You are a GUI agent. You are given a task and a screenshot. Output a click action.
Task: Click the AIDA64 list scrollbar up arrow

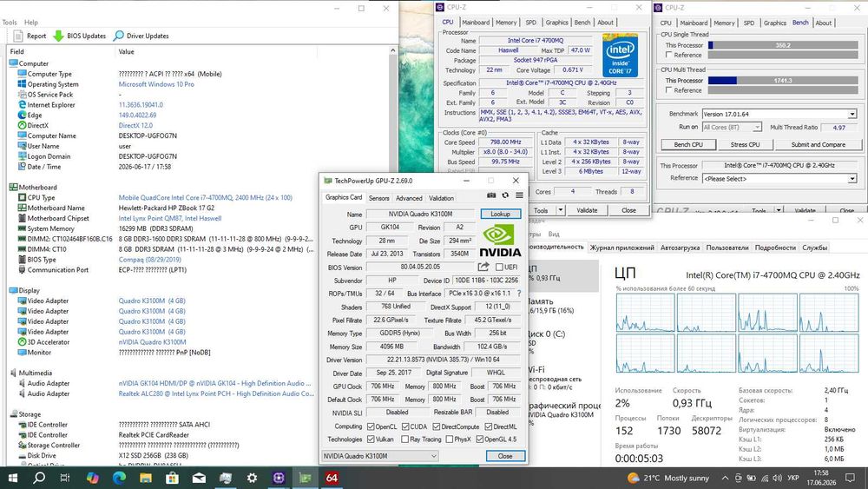(x=393, y=51)
